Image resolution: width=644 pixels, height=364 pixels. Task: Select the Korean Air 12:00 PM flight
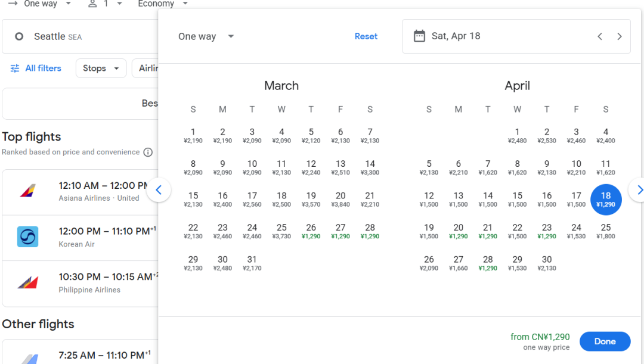pyautogui.click(x=80, y=238)
